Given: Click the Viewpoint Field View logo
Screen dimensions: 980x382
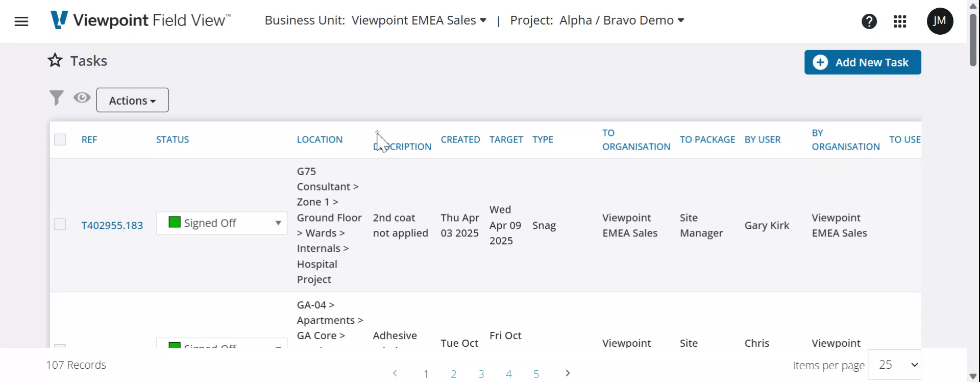Looking at the screenshot, I should coord(140,20).
